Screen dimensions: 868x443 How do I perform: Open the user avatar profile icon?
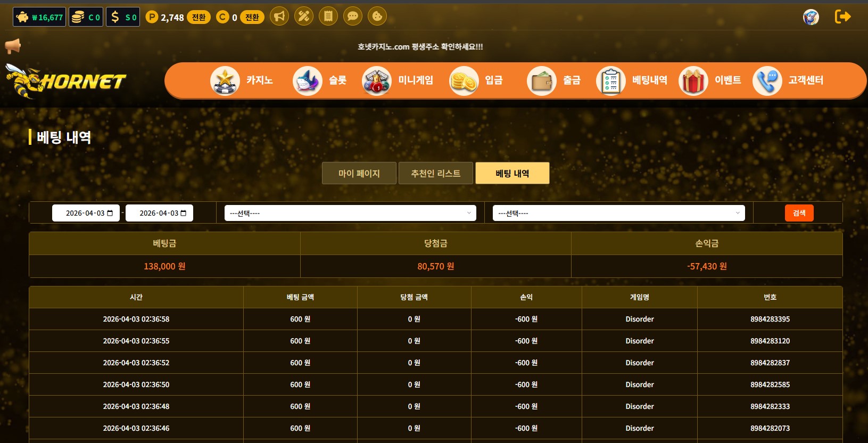tap(811, 17)
